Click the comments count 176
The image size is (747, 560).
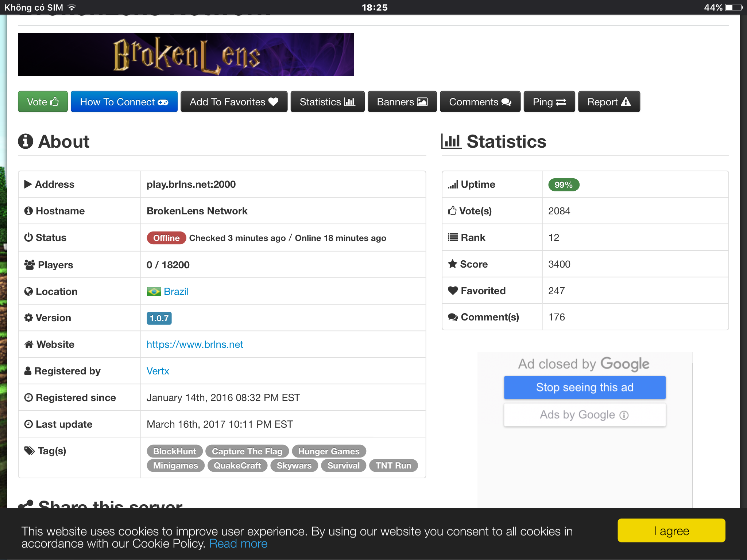click(557, 317)
